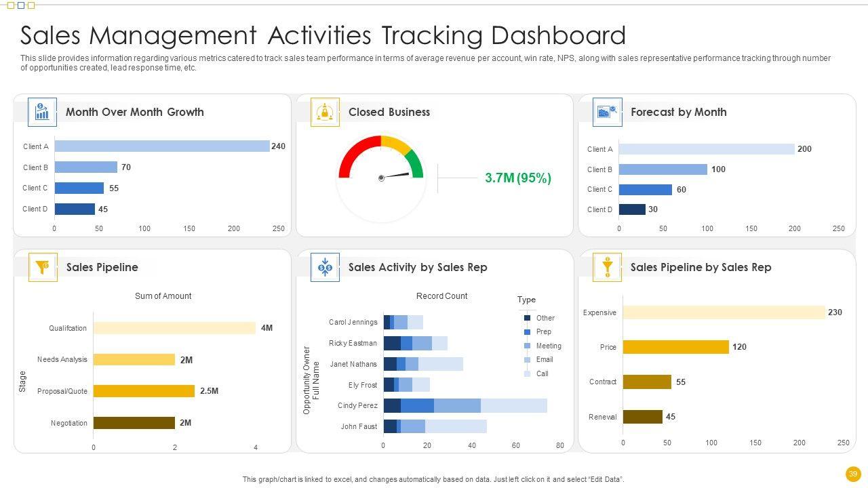The height and width of the screenshot is (488, 868).
Task: Select the 'Meeting' legend entry
Action: [548, 346]
